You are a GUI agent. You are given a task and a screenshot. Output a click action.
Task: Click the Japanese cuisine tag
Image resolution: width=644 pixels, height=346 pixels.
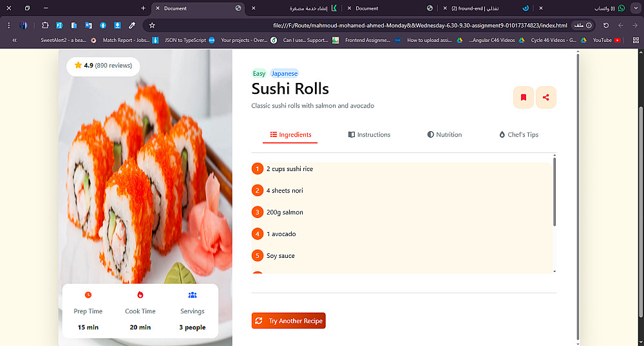(284, 73)
